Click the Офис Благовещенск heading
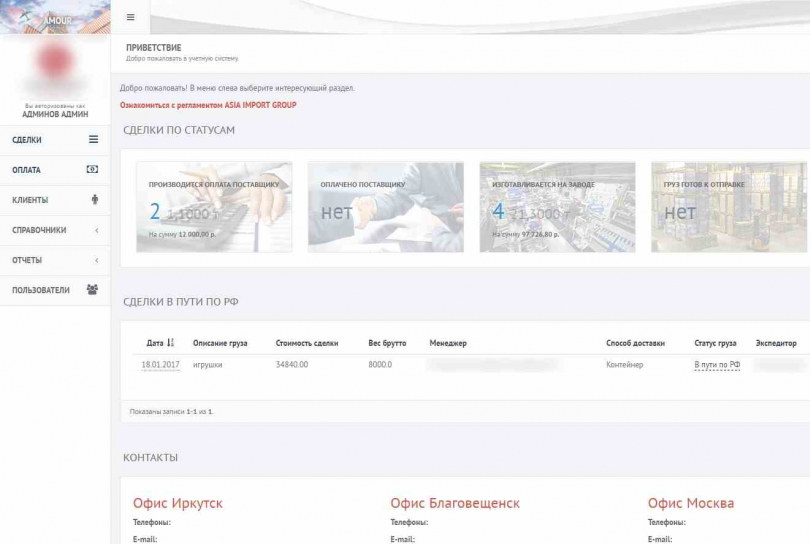The width and height of the screenshot is (810, 544). [455, 503]
